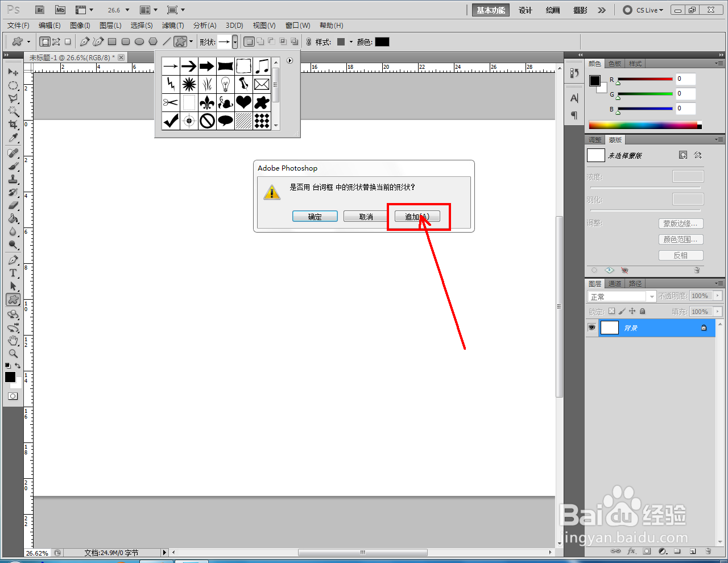Select the Crop tool
This screenshot has height=563, width=728.
click(13, 125)
